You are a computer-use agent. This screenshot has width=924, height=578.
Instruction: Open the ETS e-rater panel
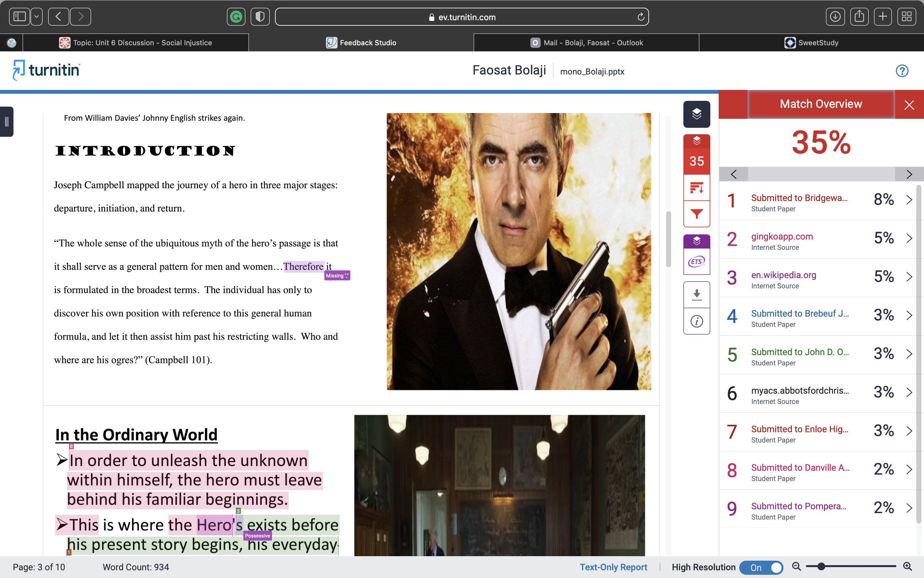click(x=697, y=262)
